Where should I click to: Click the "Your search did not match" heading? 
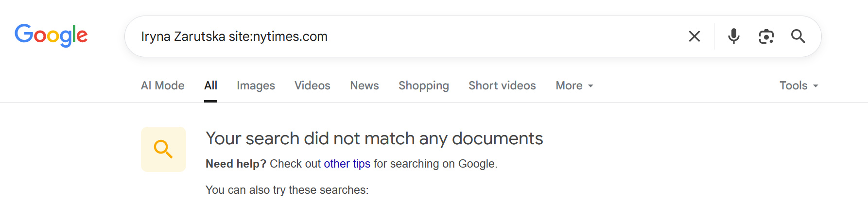click(374, 138)
